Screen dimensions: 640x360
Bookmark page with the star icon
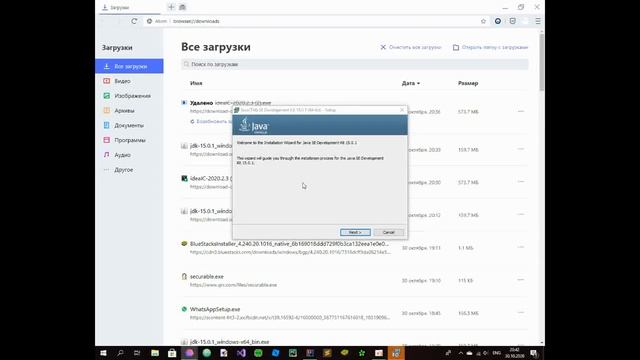483,21
